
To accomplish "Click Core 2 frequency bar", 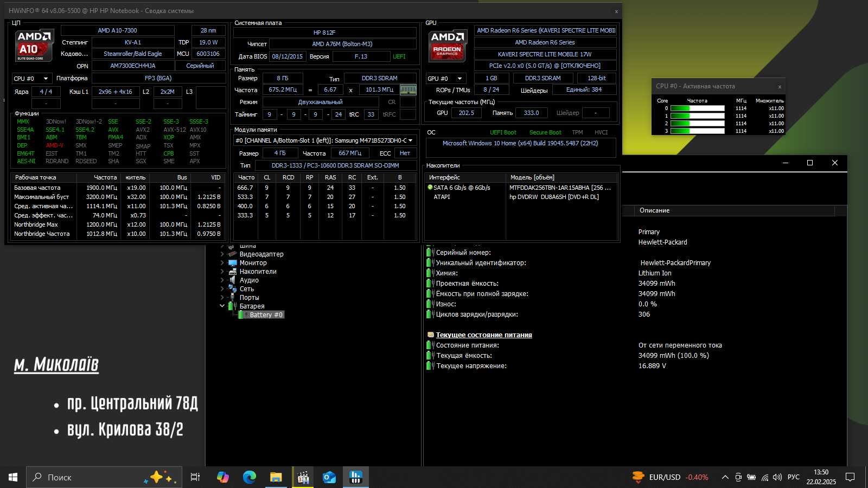I will [x=698, y=124].
